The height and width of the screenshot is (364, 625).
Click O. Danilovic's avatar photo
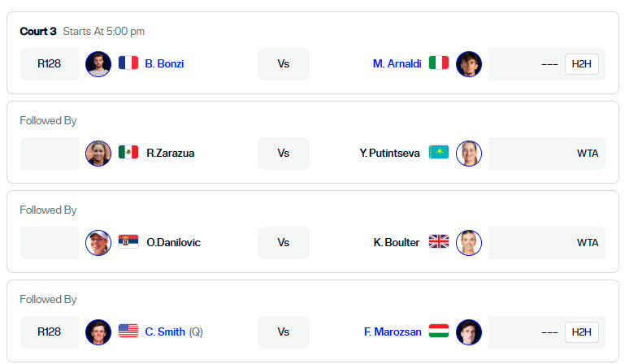[98, 243]
